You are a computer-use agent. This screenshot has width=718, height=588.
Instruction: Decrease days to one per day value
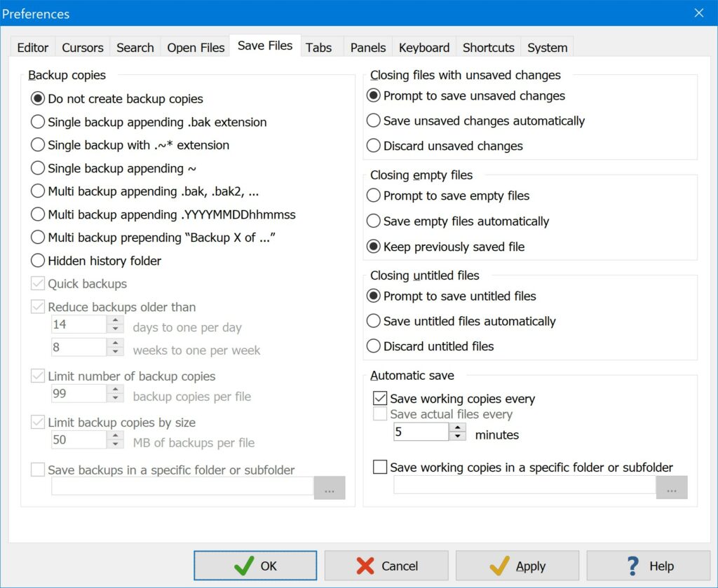tap(116, 329)
